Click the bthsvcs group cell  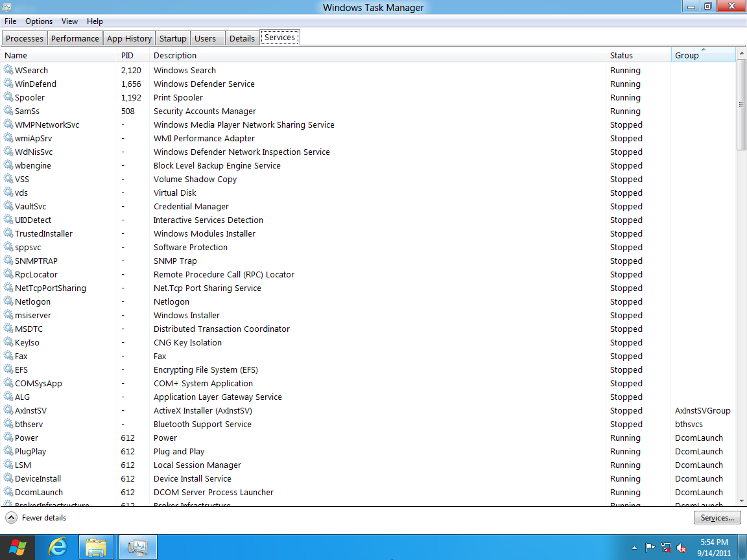click(x=689, y=424)
